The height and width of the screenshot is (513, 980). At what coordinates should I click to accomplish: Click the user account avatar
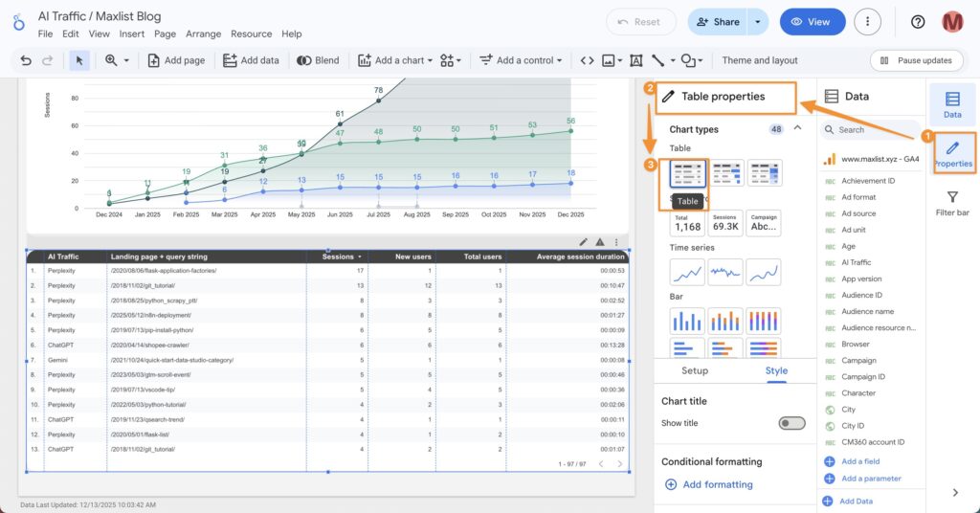(x=952, y=22)
